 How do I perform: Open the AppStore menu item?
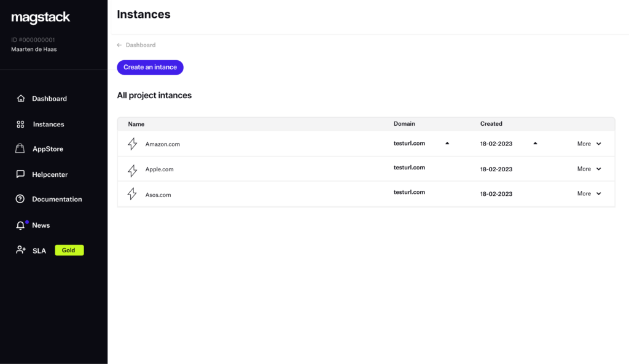(47, 149)
